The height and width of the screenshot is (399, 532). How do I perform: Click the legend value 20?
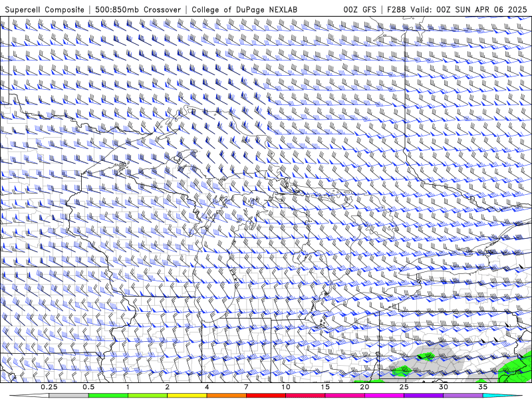364,387
